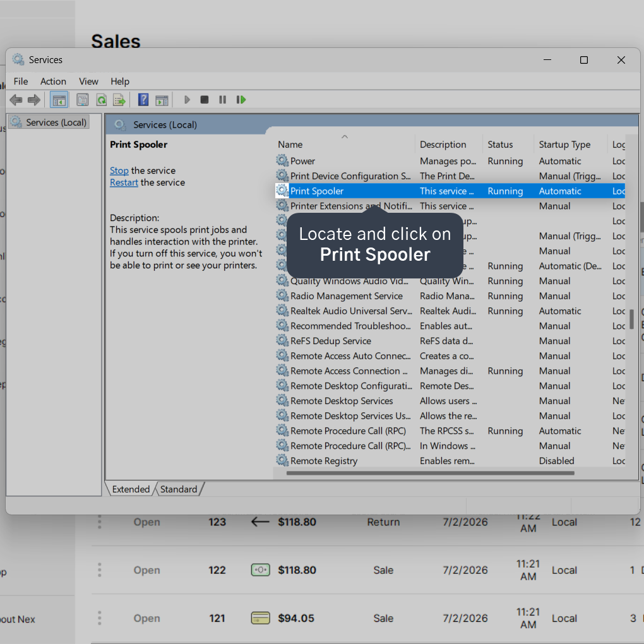Select Realtek Audio Universal Serv... row

[450, 311]
